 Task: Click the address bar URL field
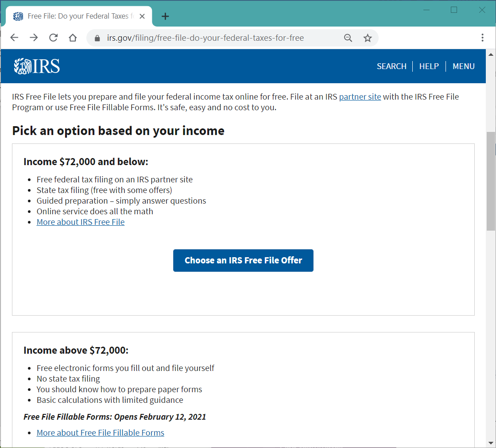213,38
